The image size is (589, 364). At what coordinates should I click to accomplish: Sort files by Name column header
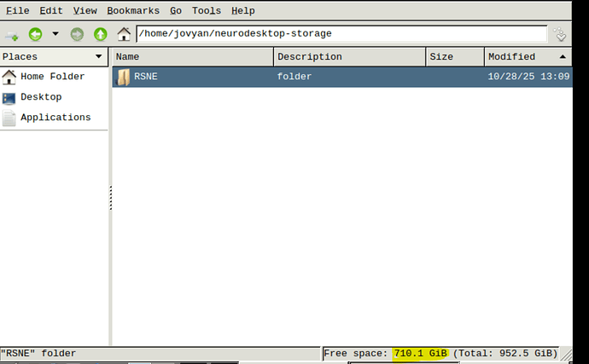pyautogui.click(x=193, y=56)
